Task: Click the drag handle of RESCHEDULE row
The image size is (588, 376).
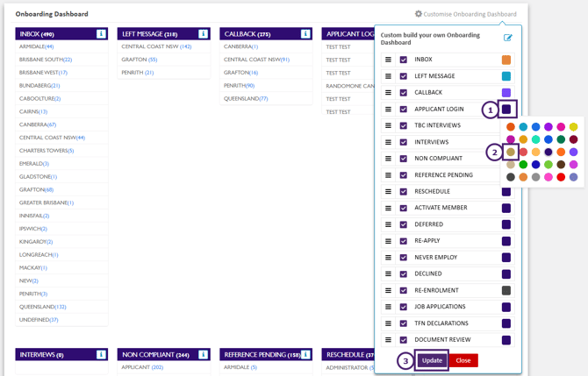Action: (x=388, y=191)
